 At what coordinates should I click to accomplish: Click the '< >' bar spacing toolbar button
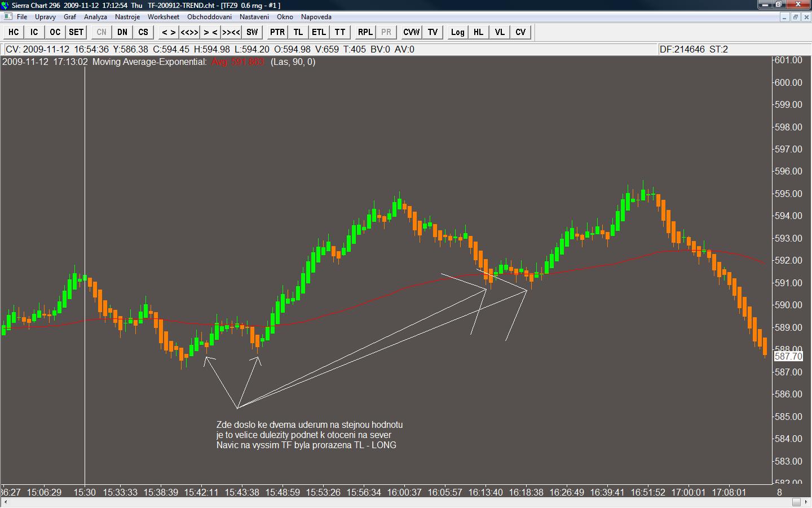[x=169, y=32]
